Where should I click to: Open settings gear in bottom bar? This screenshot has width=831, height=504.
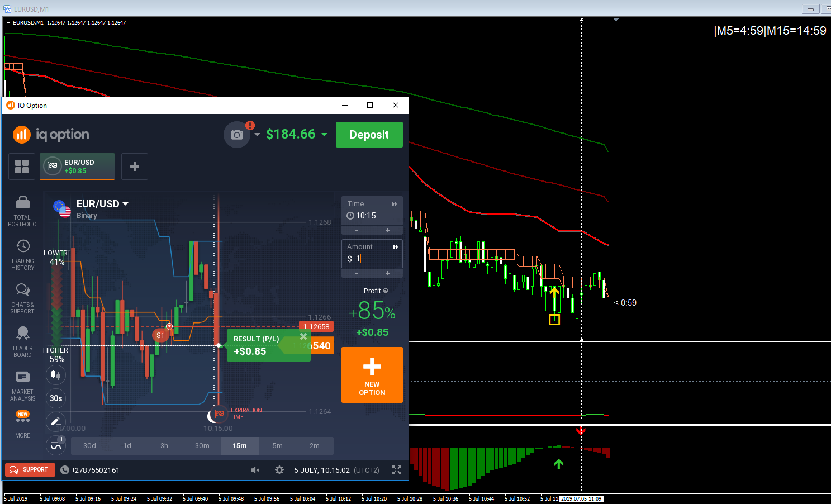279,470
